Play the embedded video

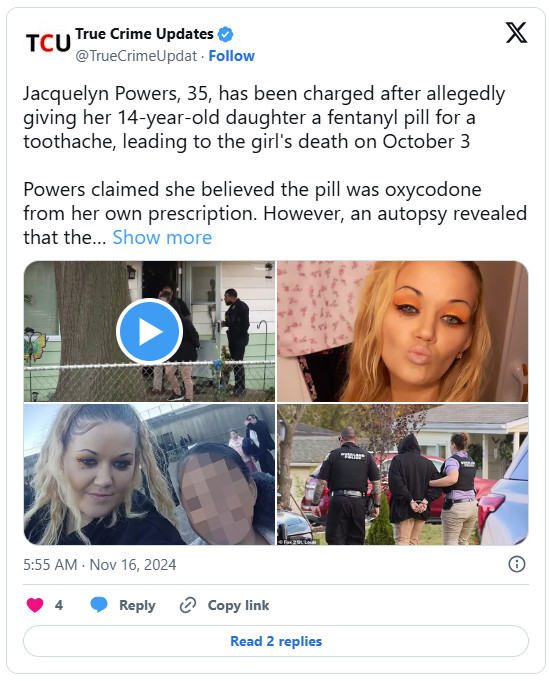[x=149, y=331]
